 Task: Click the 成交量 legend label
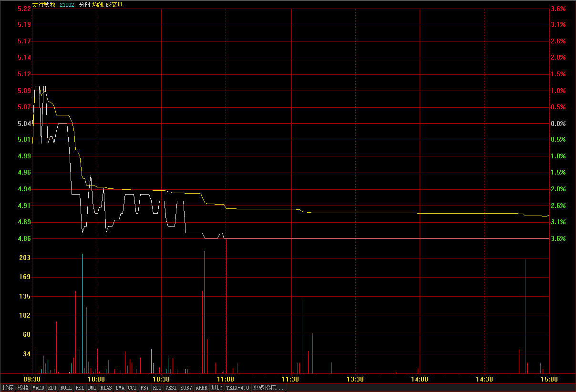coord(114,5)
